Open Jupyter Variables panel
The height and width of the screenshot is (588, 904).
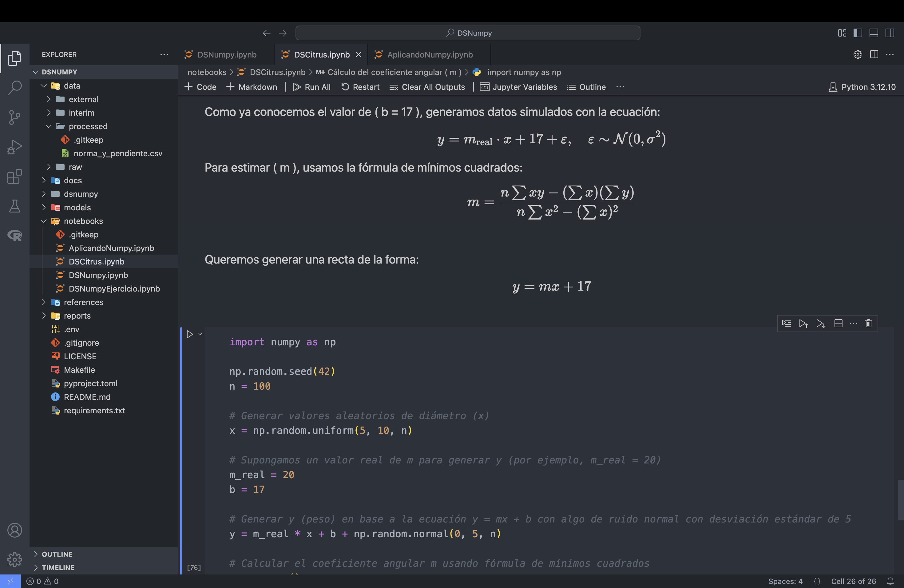(518, 87)
